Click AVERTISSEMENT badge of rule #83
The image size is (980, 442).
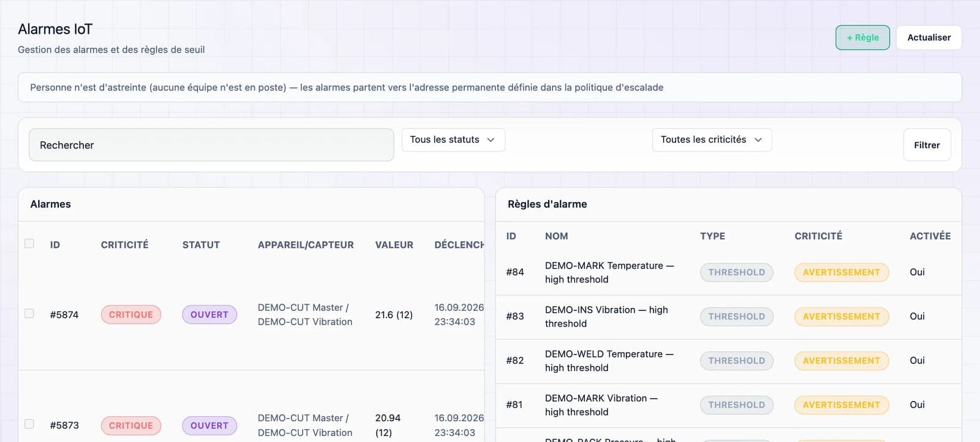842,317
